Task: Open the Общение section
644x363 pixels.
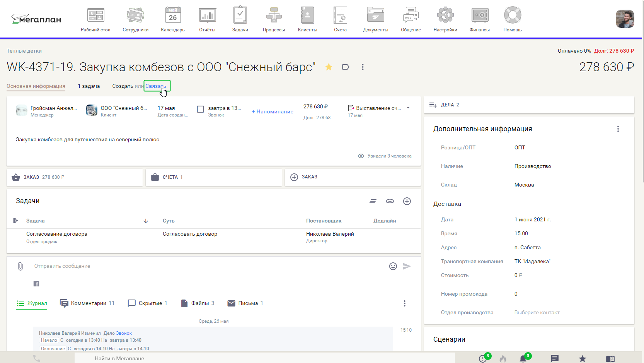Action: pos(411,19)
